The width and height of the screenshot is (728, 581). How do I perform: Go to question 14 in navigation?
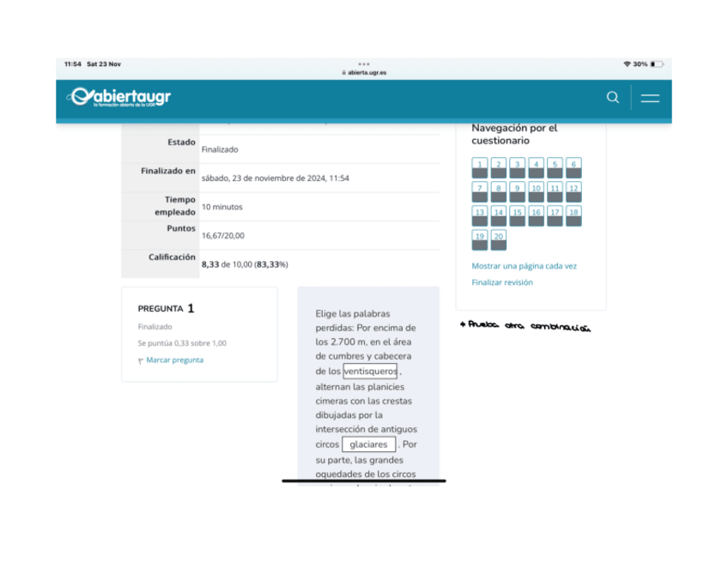[498, 216]
